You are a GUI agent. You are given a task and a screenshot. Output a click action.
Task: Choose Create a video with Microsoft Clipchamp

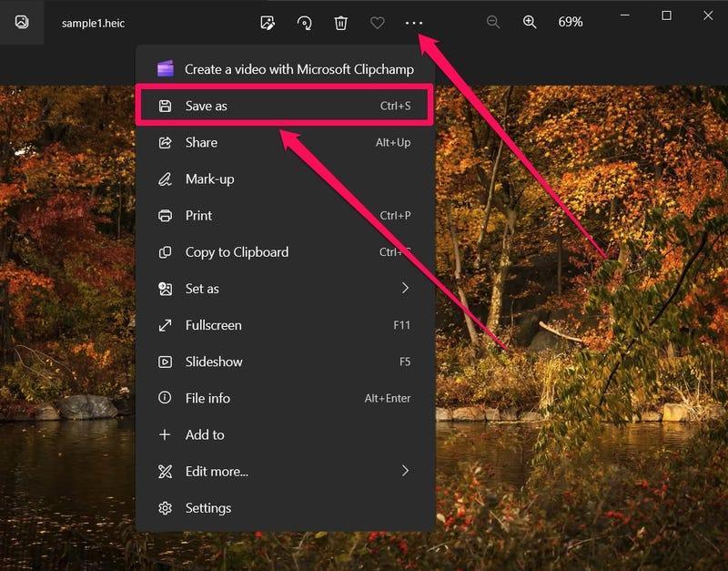285,69
